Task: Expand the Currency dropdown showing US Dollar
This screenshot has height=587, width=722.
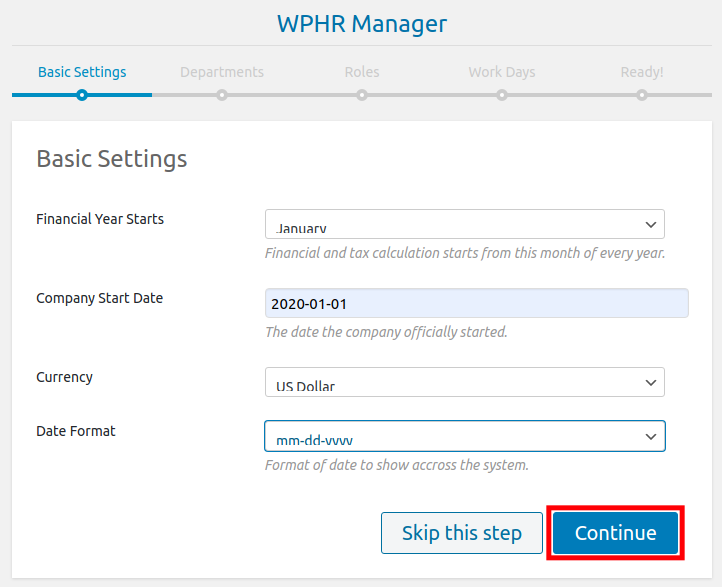Action: click(x=464, y=382)
